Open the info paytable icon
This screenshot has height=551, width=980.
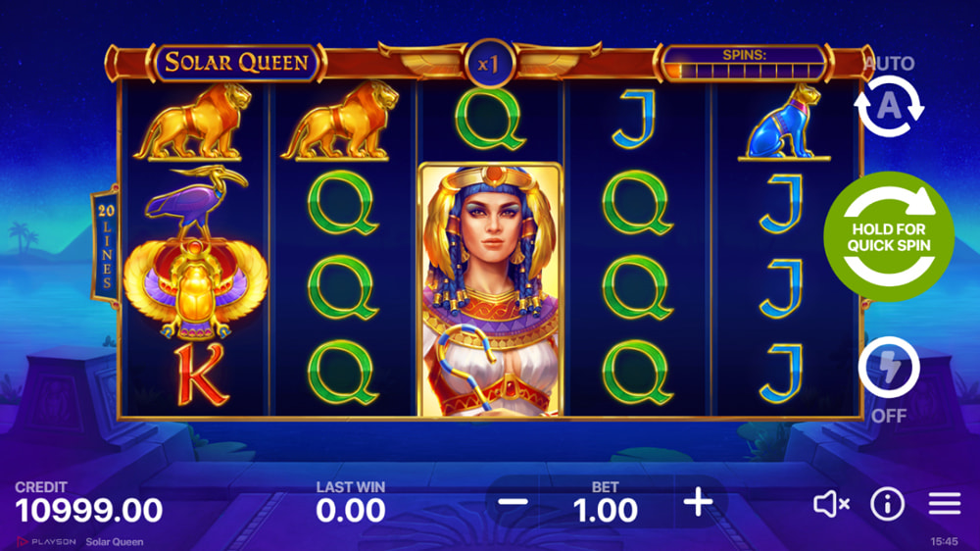pyautogui.click(x=888, y=504)
